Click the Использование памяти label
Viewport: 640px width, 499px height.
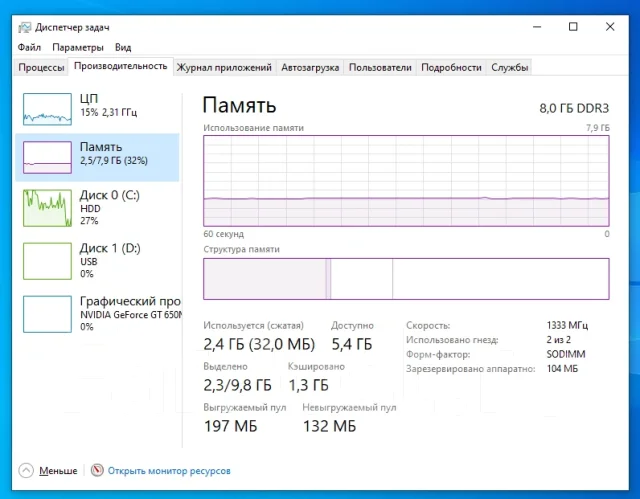[253, 128]
